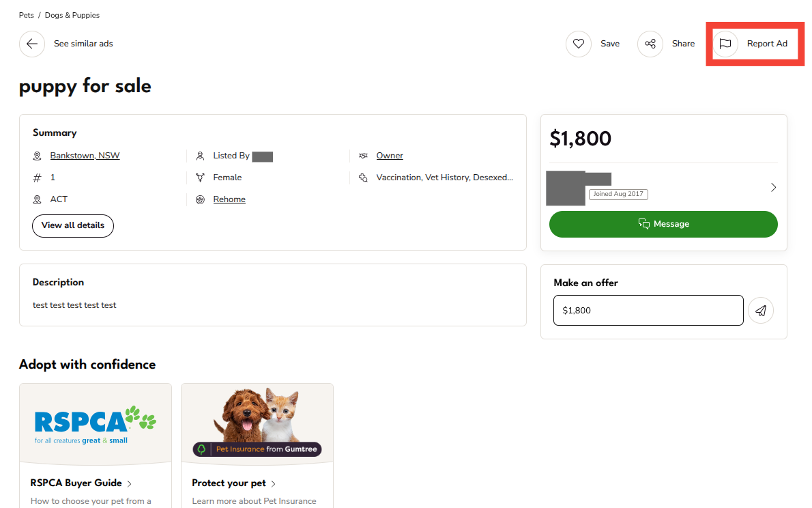Focus the Make an offer price field
The width and height of the screenshot is (812, 508).
[x=648, y=311]
